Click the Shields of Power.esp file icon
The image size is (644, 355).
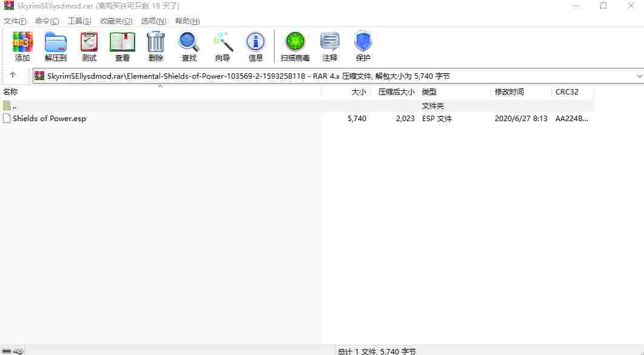click(x=7, y=119)
